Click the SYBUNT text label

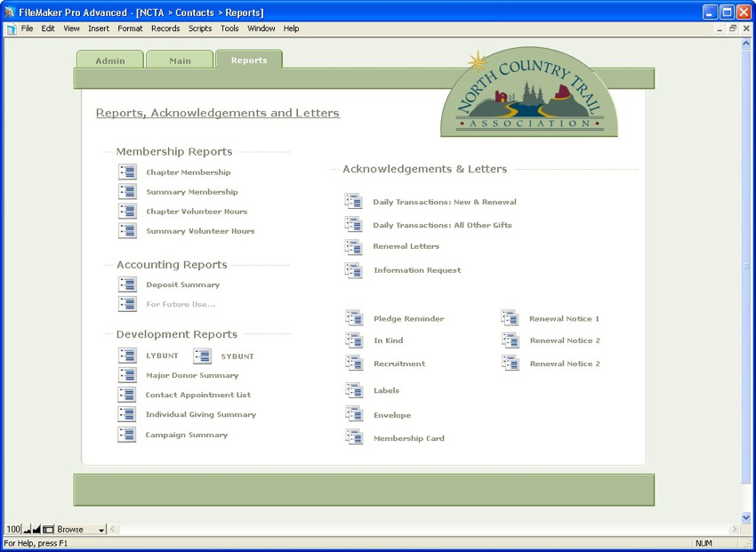pyautogui.click(x=237, y=356)
